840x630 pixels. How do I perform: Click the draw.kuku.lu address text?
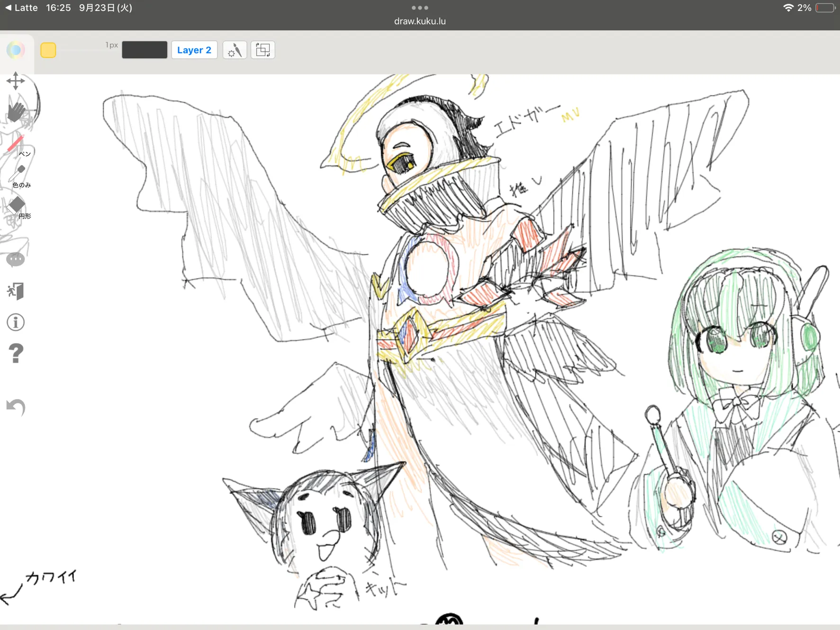point(420,21)
